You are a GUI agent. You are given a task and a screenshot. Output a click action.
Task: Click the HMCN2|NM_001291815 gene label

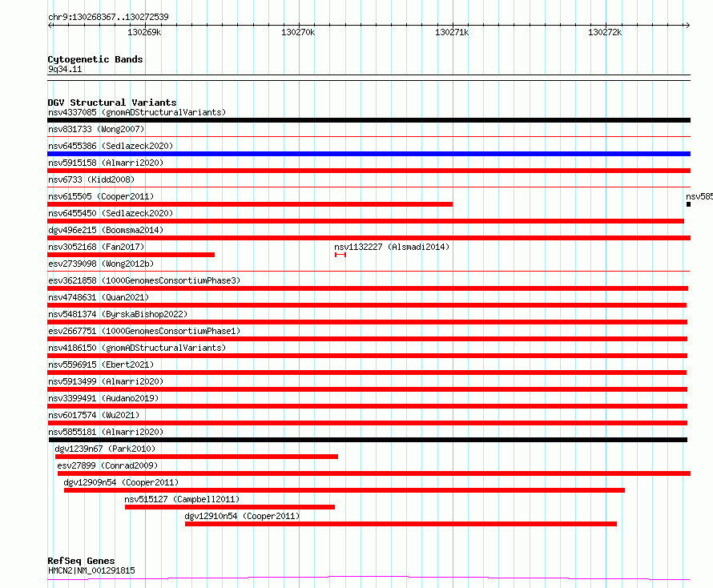[x=91, y=570]
